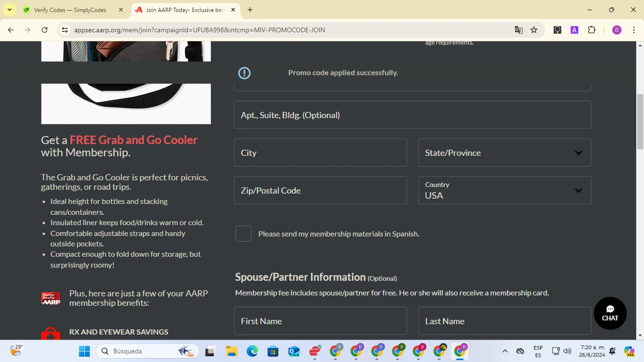
Task: Click the ESP ES language indicator
Action: (538, 351)
